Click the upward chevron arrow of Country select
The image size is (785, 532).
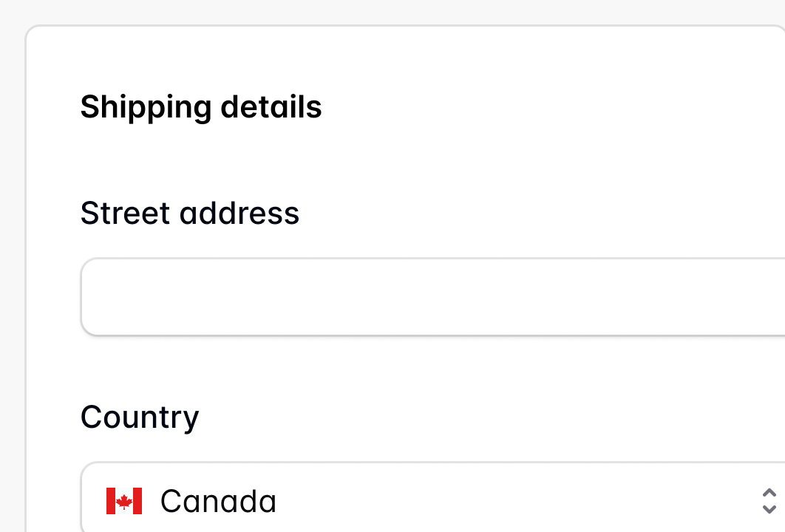[x=769, y=494]
